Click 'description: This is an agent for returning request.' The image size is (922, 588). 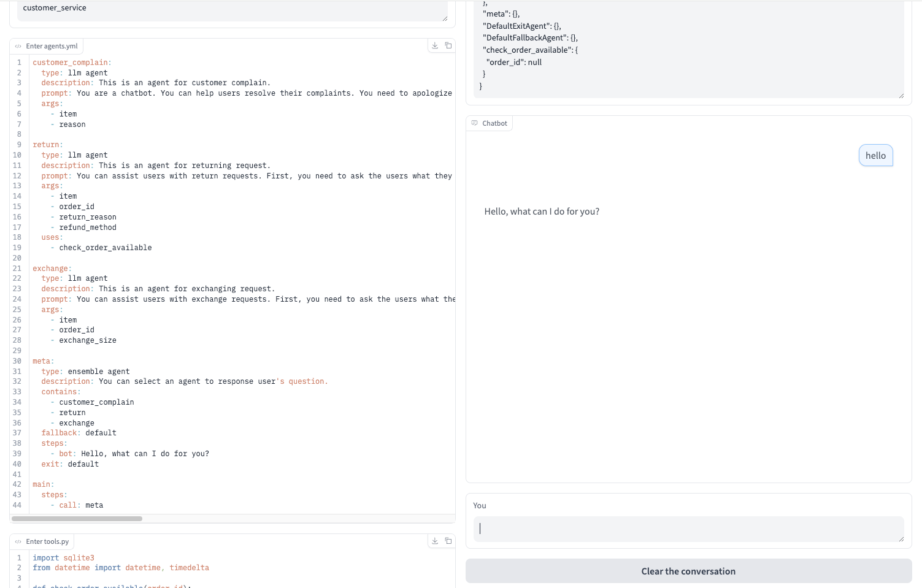coord(156,166)
